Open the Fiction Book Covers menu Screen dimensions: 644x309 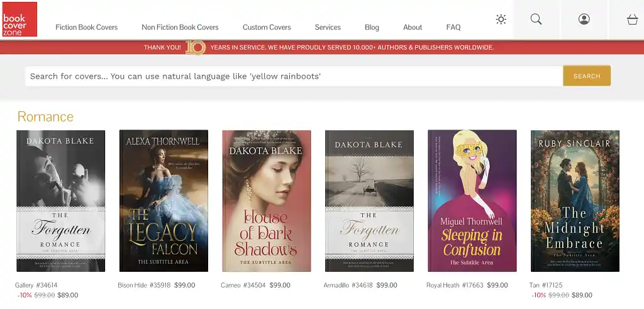coord(87,28)
